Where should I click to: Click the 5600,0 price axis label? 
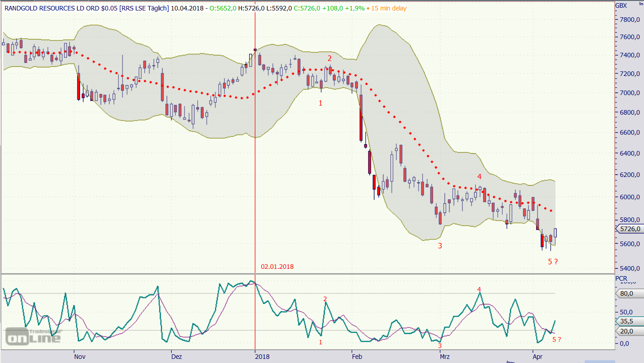(629, 244)
